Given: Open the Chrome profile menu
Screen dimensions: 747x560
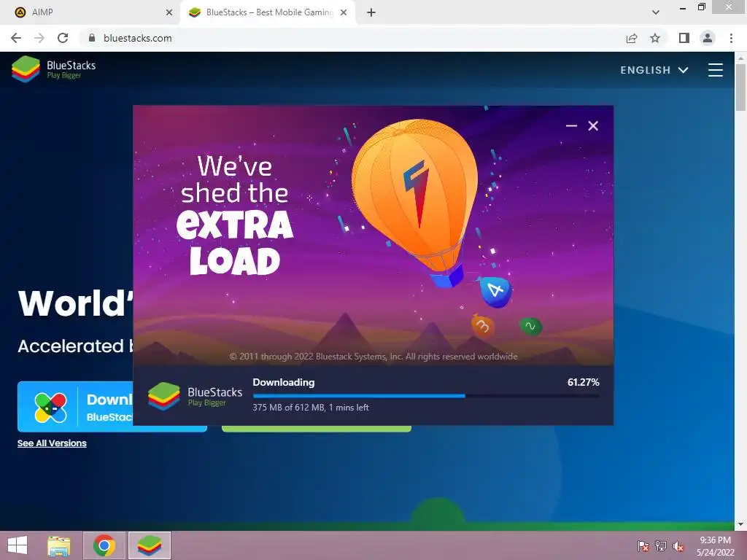Looking at the screenshot, I should click(708, 38).
